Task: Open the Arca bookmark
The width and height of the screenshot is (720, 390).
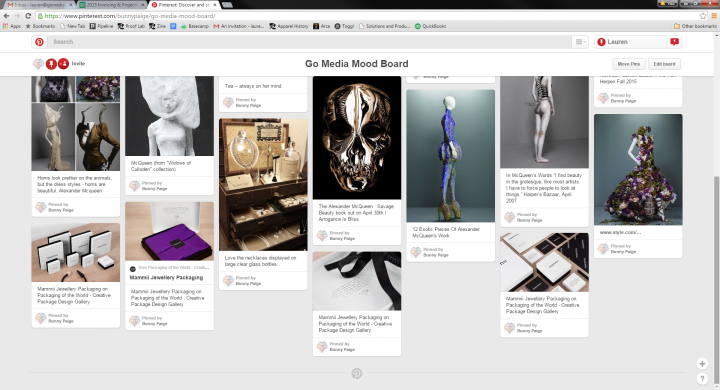Action: coord(321,26)
